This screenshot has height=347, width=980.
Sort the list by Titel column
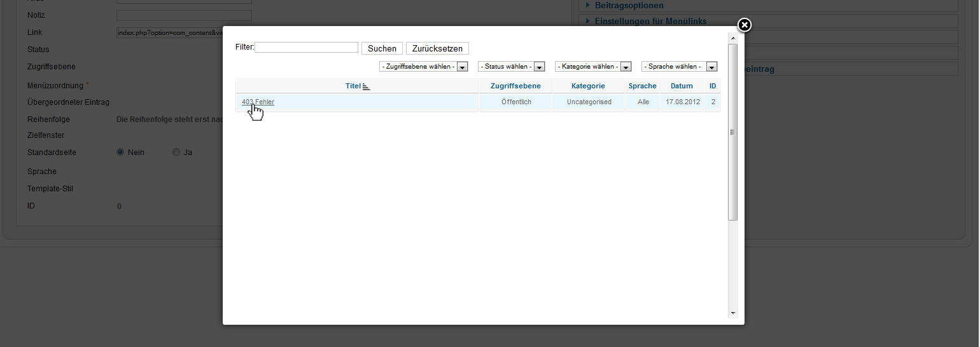[x=353, y=86]
